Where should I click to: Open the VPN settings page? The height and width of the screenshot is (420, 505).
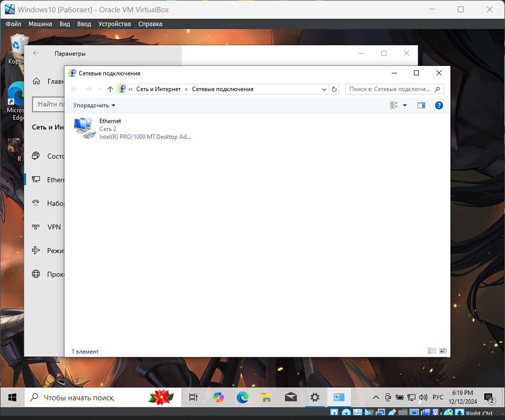coord(44,227)
